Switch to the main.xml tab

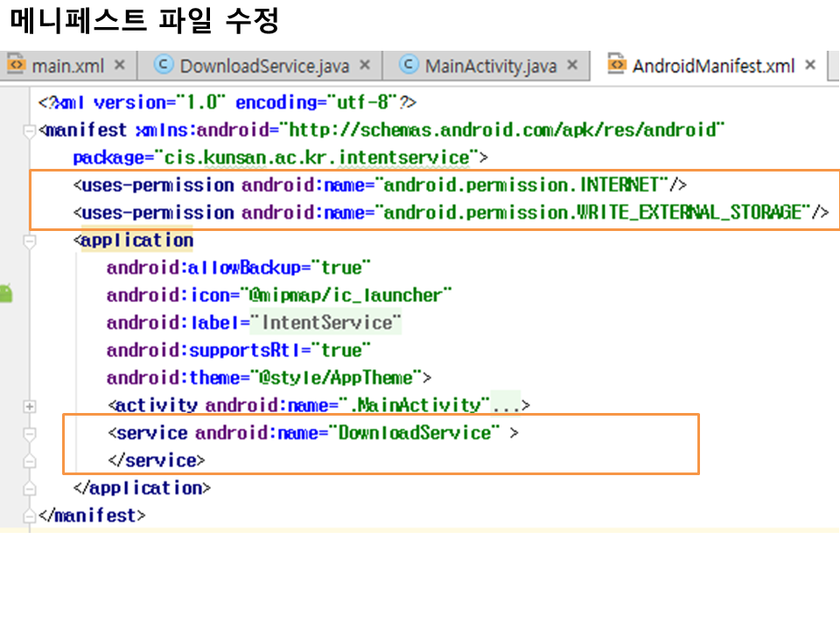[67, 66]
